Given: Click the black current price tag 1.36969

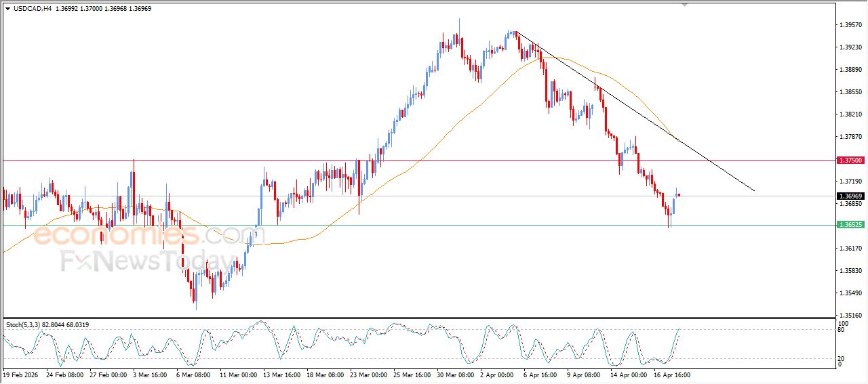Looking at the screenshot, I should (850, 196).
